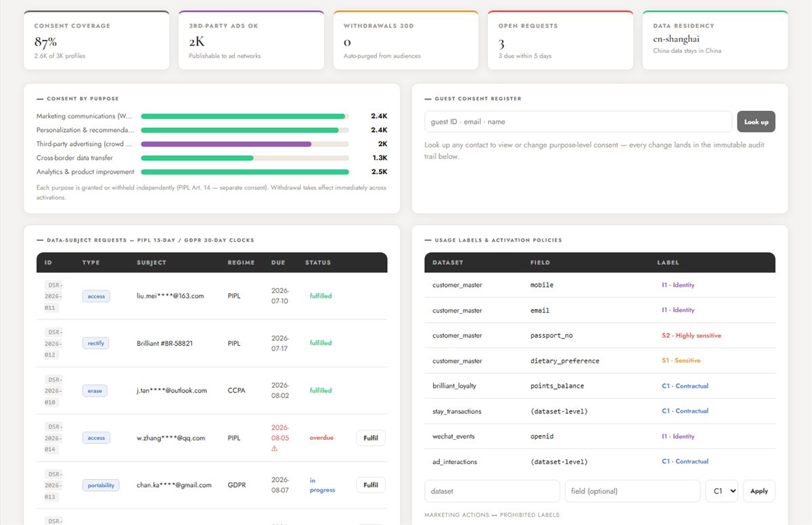The width and height of the screenshot is (812, 525).
Task: Click request ID DSR-2026-010
Action: point(53,390)
